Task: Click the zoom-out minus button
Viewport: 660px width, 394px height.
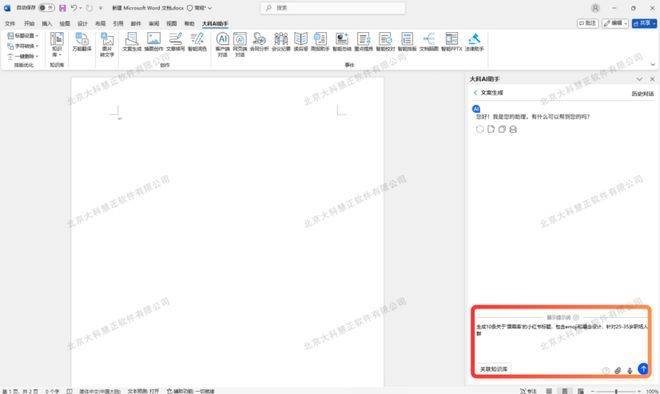Action: point(593,391)
